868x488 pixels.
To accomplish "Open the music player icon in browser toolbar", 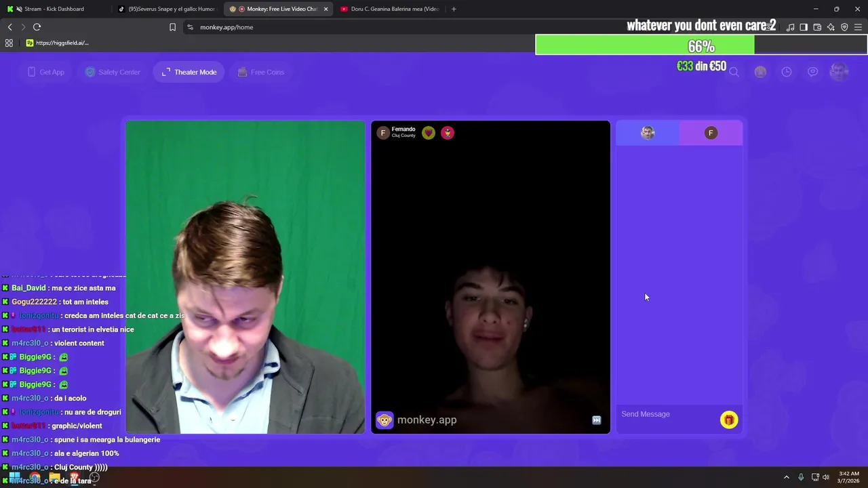I will coord(790,27).
